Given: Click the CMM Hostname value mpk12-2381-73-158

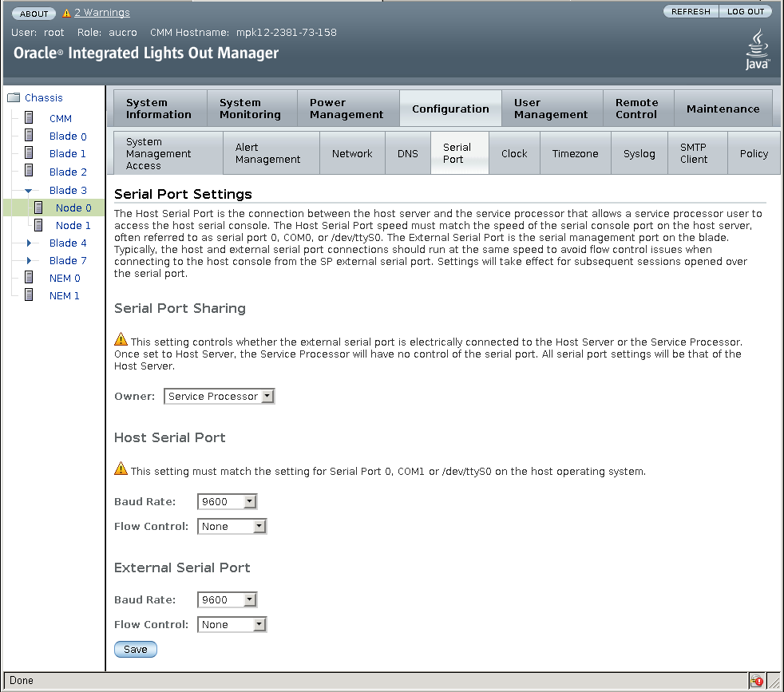Looking at the screenshot, I should pos(287,32).
